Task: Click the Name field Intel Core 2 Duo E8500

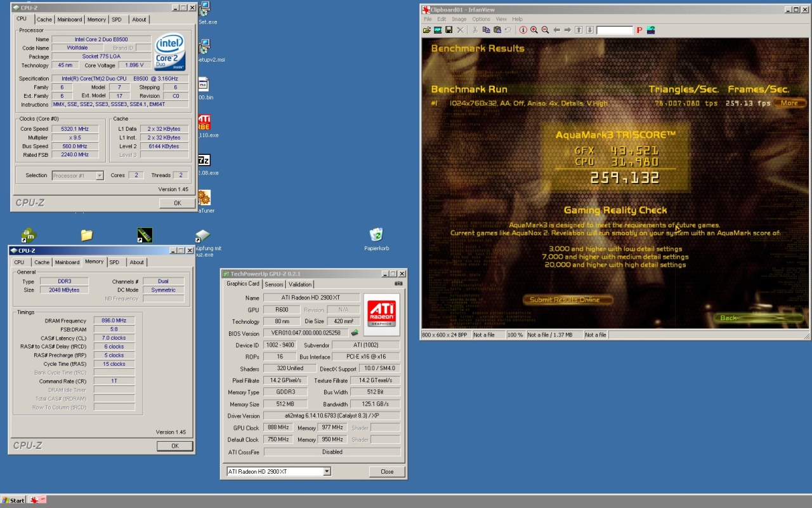Action: [x=101, y=39]
